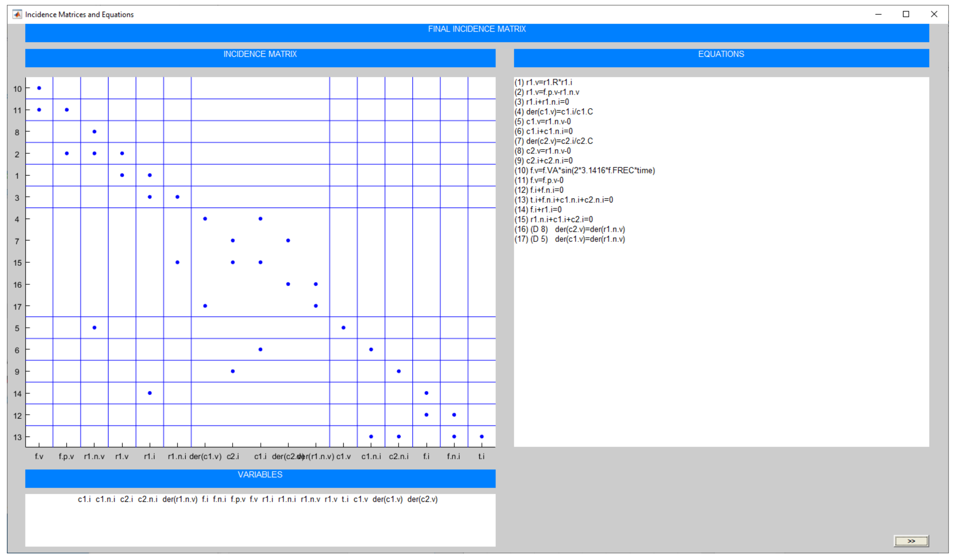
Task: Close the Incidence Matrices and Equations window
Action: [934, 14]
